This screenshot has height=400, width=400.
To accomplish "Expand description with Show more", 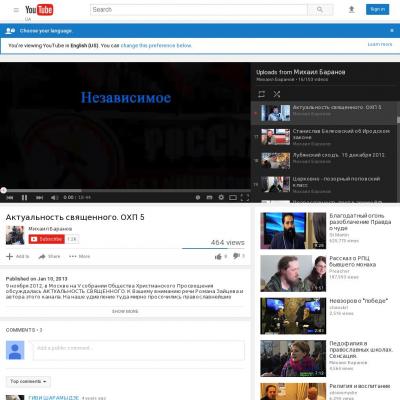I will [x=125, y=311].
